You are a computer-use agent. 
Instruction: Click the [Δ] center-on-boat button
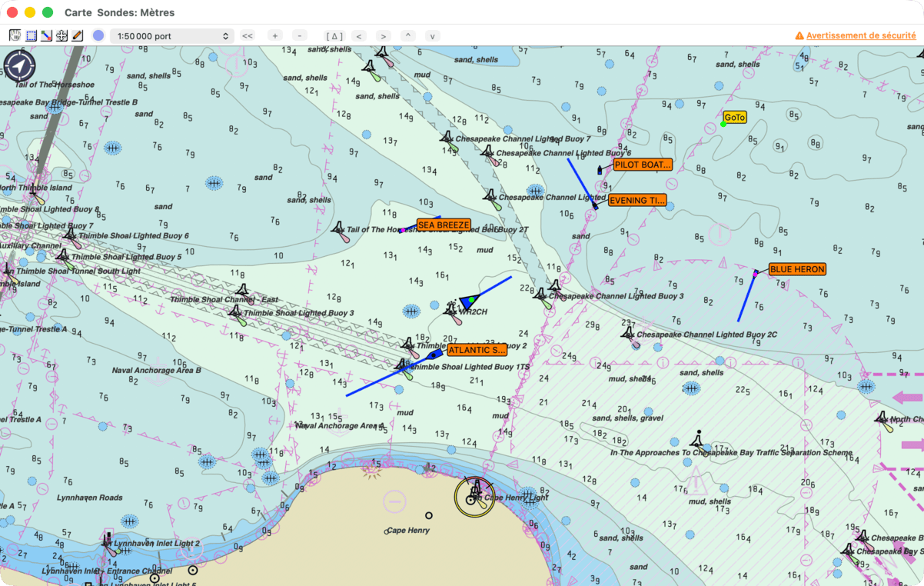coord(334,36)
